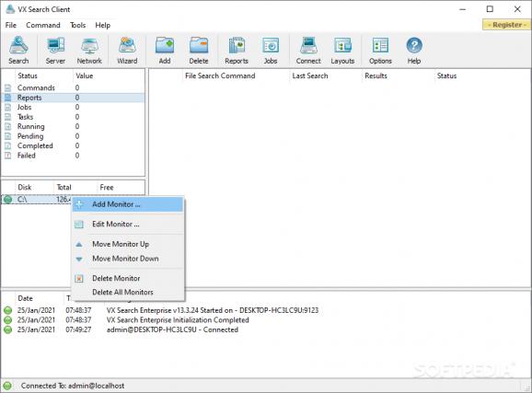Select the Reports status row
532x393 pixels.
(x=73, y=98)
